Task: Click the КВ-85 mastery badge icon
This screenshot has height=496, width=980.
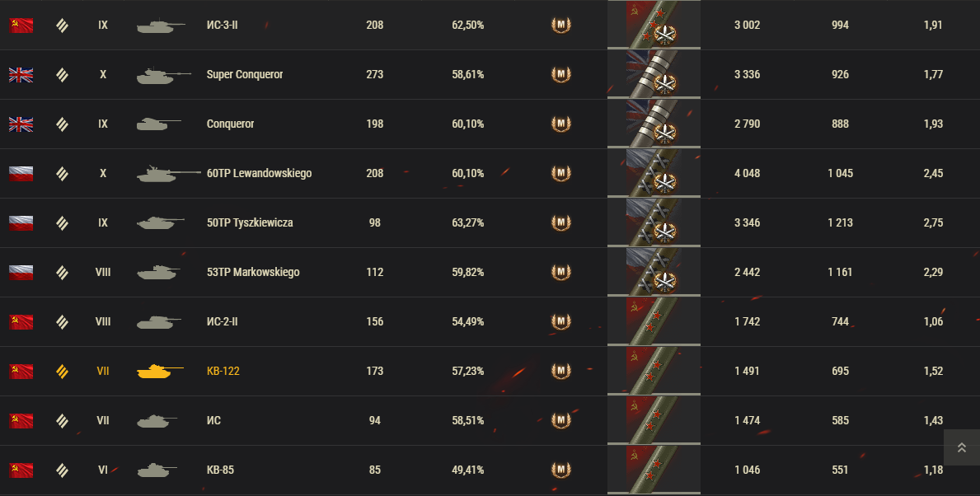Action: click(x=560, y=470)
